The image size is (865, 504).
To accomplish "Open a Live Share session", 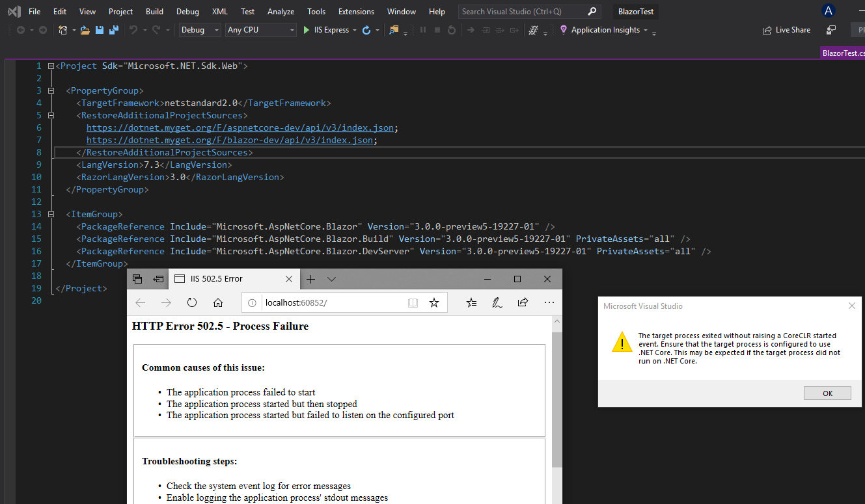I will click(x=786, y=29).
